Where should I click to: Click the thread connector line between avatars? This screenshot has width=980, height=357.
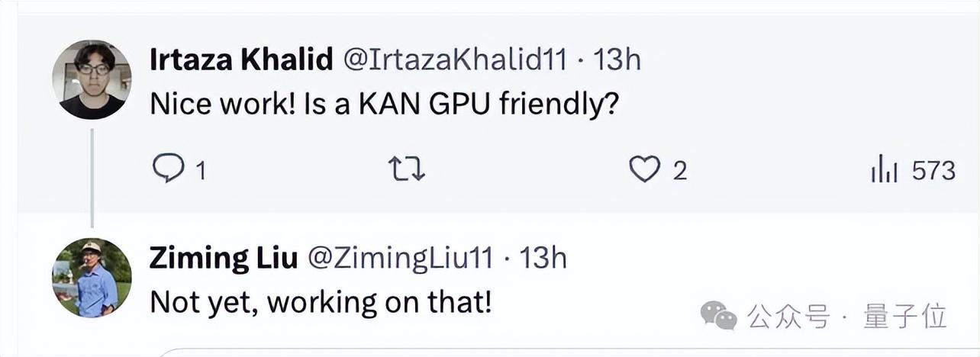coord(92,178)
